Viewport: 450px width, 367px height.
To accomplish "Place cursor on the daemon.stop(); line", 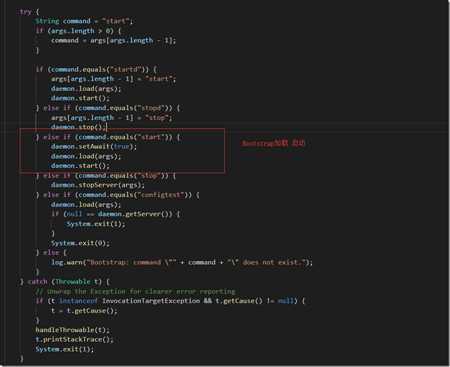I will coord(79,127).
